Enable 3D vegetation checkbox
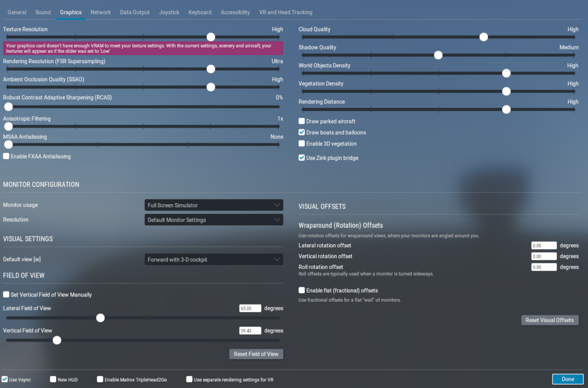The image size is (588, 388). pyautogui.click(x=301, y=143)
